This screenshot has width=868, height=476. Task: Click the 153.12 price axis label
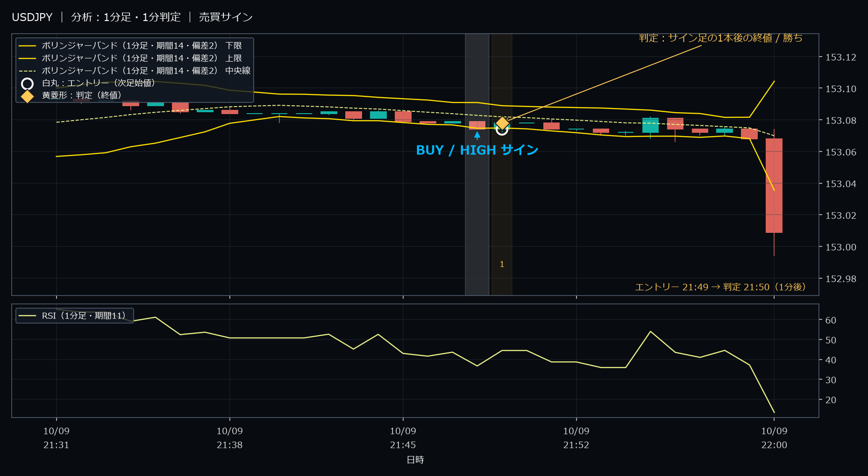tap(841, 58)
